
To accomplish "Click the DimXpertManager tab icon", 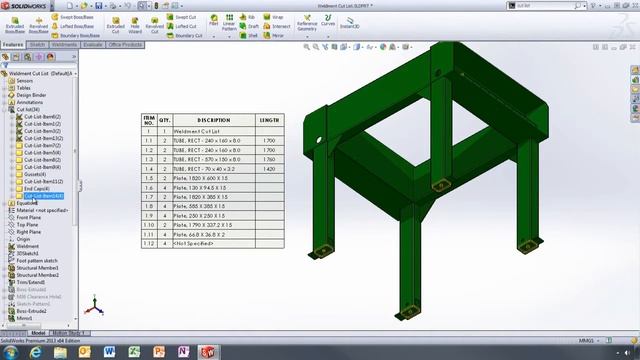I will pyautogui.click(x=39, y=57).
